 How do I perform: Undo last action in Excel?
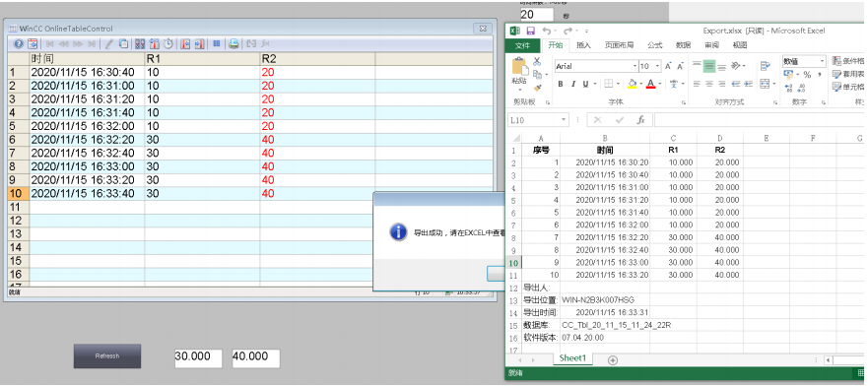tap(547, 31)
